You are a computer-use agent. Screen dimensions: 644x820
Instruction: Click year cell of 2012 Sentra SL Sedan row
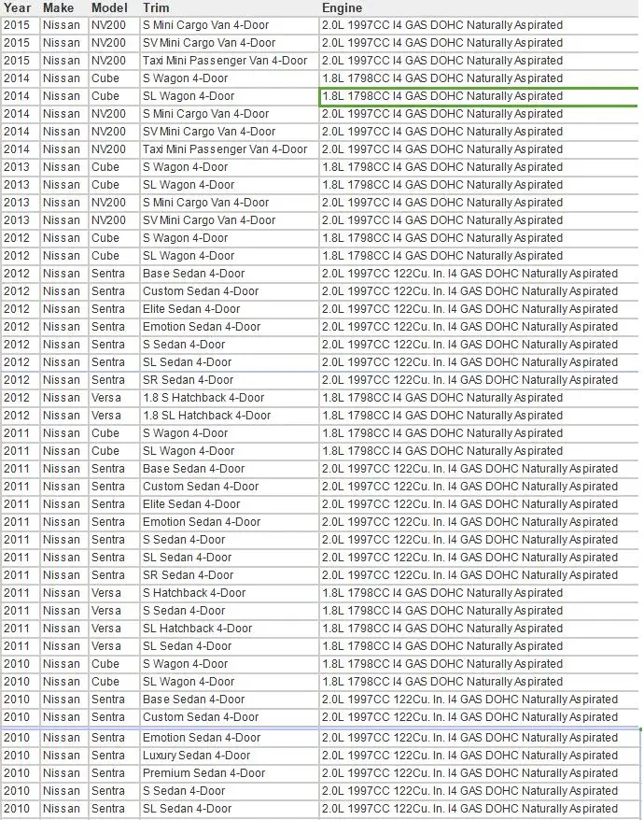(20, 363)
